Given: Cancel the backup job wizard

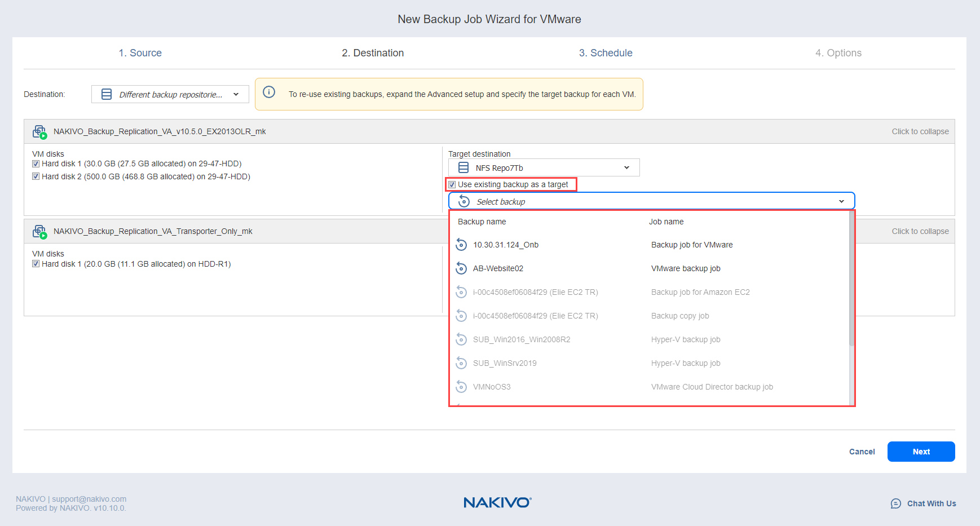Looking at the screenshot, I should [862, 452].
